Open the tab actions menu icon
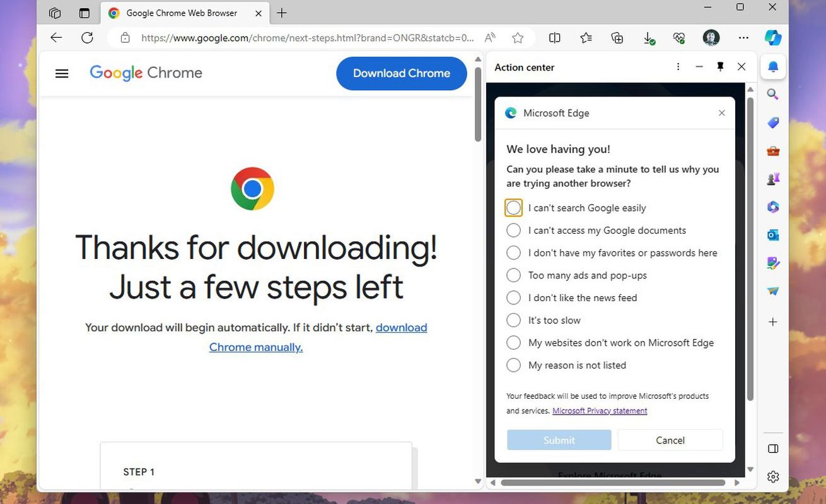 pyautogui.click(x=84, y=13)
